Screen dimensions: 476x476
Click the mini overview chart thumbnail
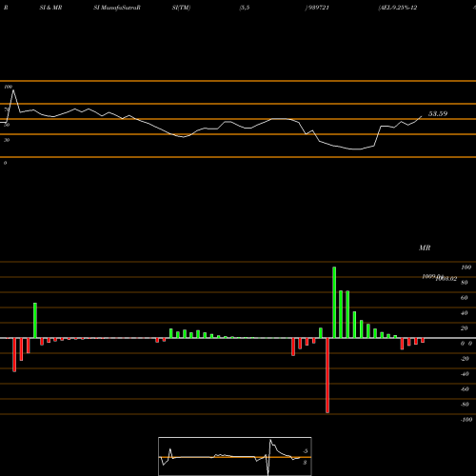click(235, 456)
